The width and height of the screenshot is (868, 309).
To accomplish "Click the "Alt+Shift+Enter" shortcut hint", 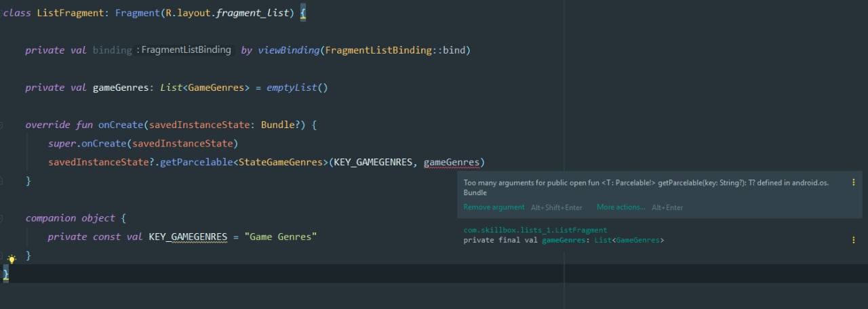I will click(557, 207).
